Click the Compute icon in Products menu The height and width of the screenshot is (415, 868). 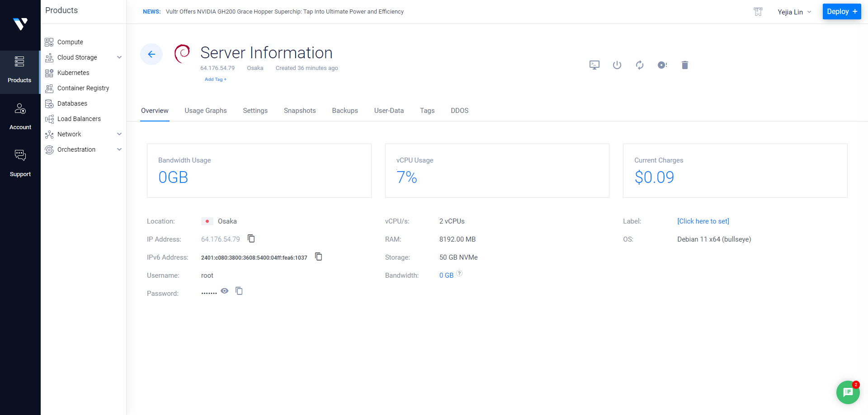(x=49, y=42)
